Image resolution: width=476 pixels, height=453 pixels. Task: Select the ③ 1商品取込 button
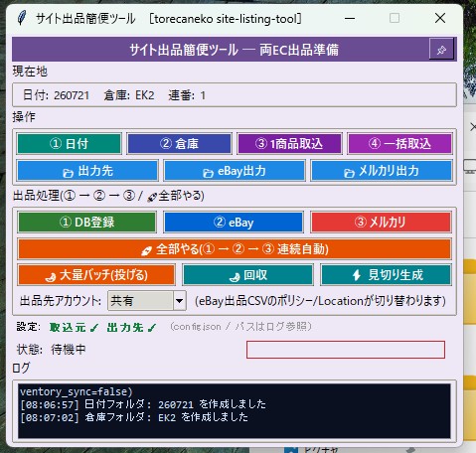click(289, 144)
